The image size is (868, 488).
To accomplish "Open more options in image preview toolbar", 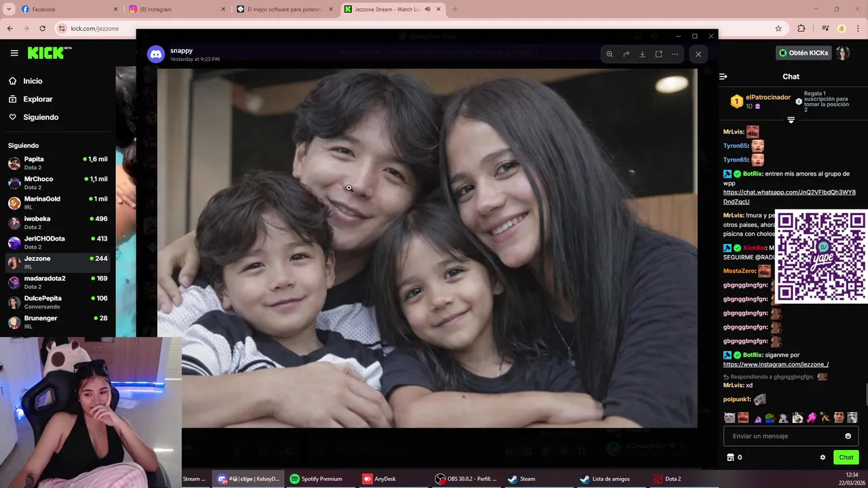I will coord(675,54).
